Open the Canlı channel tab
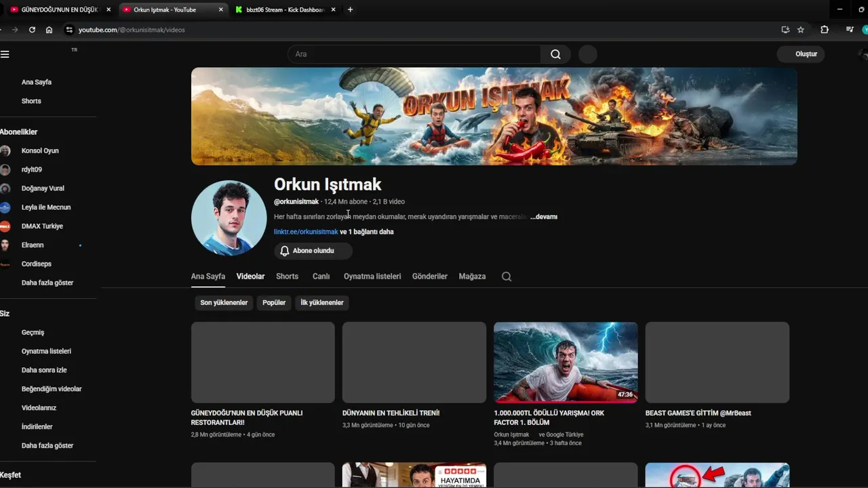Image resolution: width=868 pixels, height=488 pixels. [x=321, y=277]
